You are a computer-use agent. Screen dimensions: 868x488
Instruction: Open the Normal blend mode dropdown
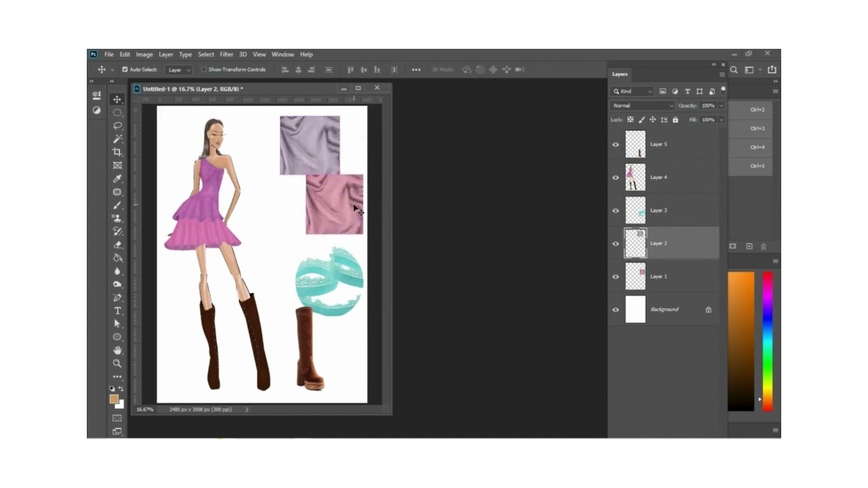tap(642, 106)
